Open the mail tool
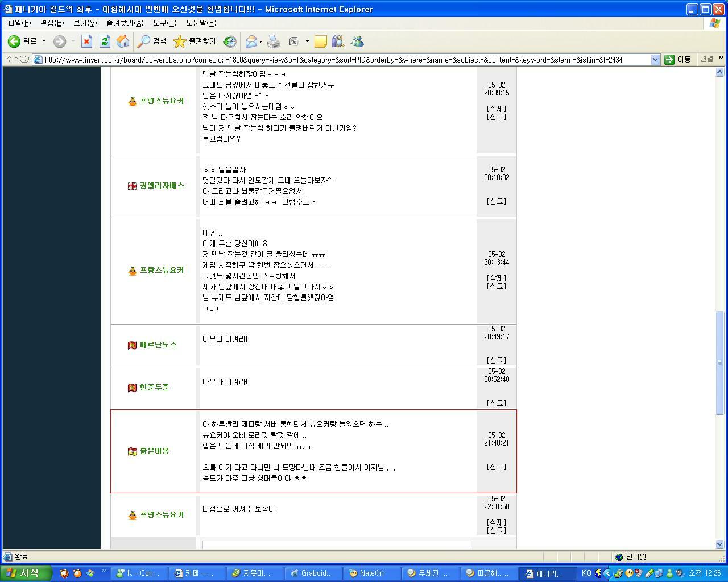Screen dimensions: 728x582 click(251, 41)
